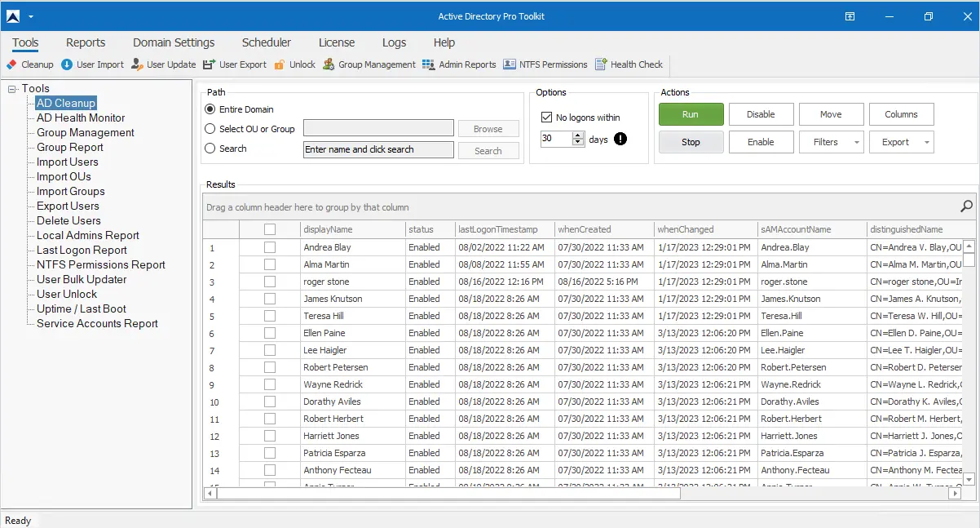Tick the checkbox for Alma Martin's row
Viewport: 980px width, 528px height.
click(270, 264)
